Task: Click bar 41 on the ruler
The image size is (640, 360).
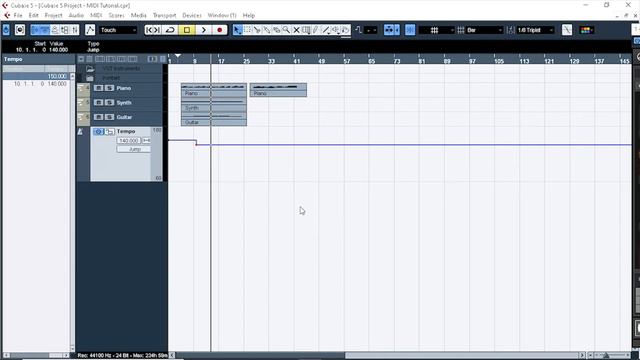Action: pyautogui.click(x=296, y=61)
